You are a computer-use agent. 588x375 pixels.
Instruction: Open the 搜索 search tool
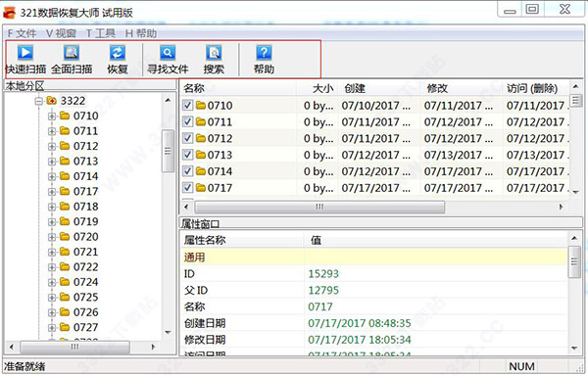(214, 59)
